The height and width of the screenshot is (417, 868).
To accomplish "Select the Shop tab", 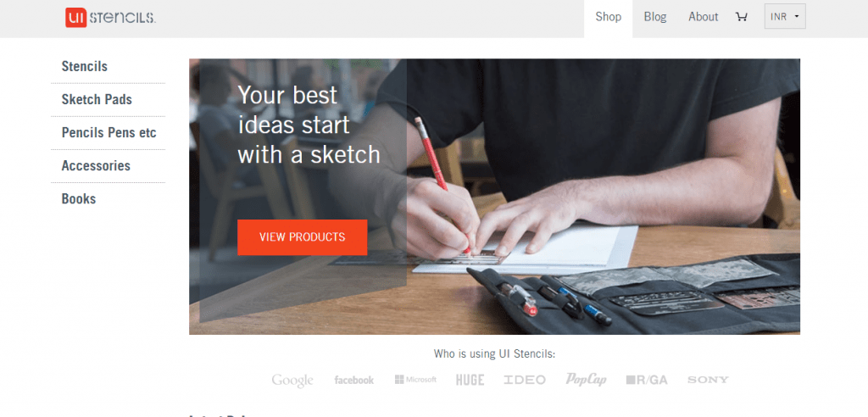I will tap(609, 19).
